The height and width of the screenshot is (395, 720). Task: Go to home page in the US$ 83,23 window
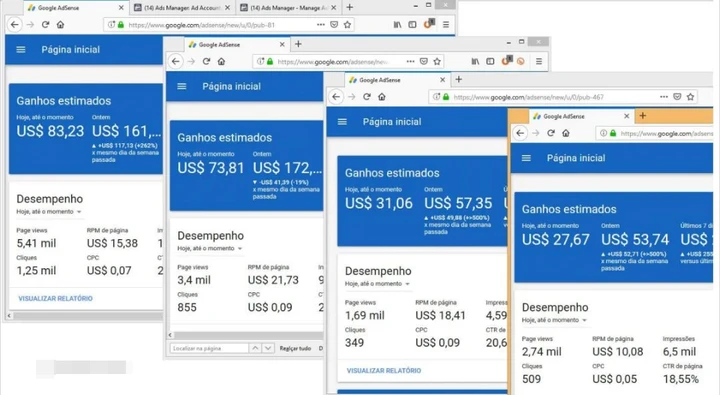pyautogui.click(x=60, y=24)
